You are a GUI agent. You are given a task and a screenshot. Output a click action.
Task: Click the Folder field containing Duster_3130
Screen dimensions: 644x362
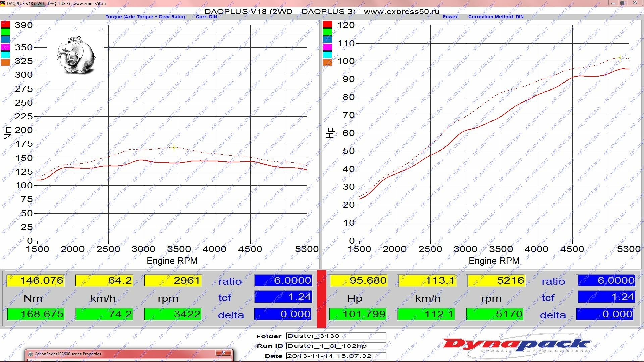click(336, 336)
